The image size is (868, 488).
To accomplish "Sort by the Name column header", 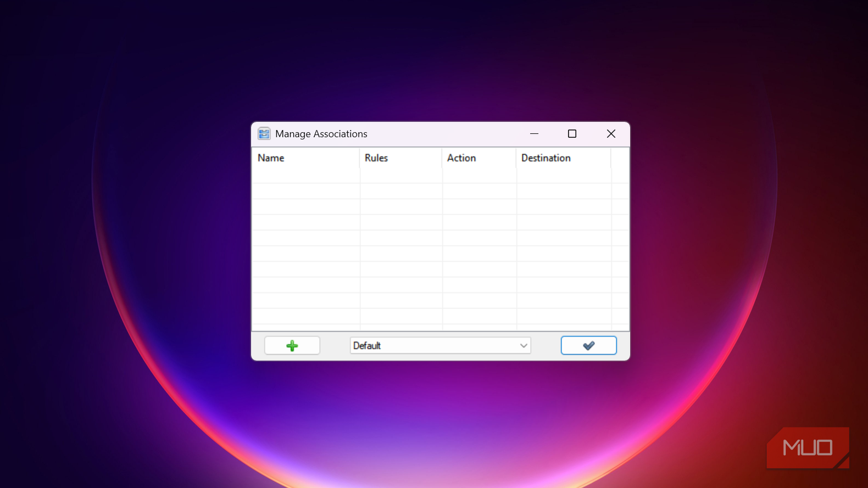I will (x=305, y=158).
